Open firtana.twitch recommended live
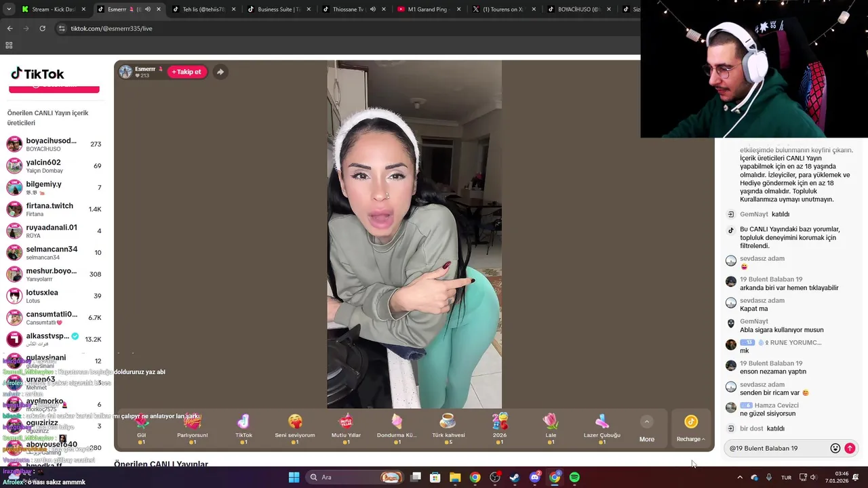The width and height of the screenshot is (868, 488). point(54,209)
